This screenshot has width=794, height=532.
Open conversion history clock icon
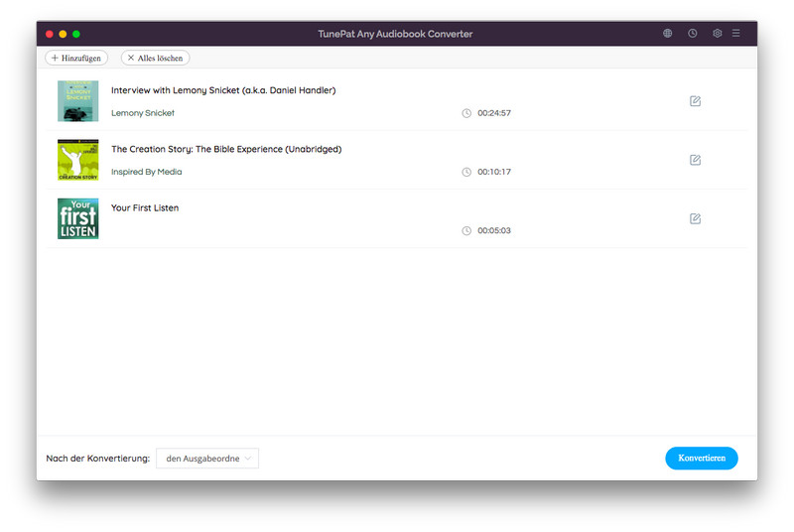coord(692,34)
